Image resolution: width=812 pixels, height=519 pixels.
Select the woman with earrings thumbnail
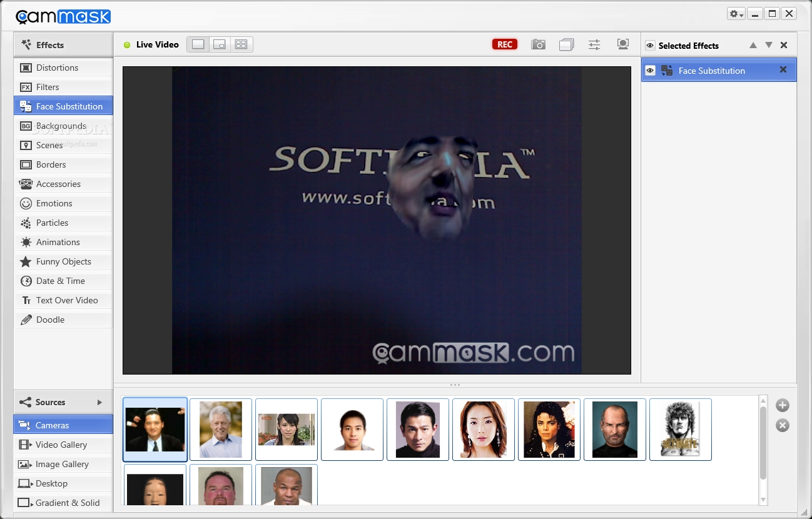pyautogui.click(x=484, y=430)
